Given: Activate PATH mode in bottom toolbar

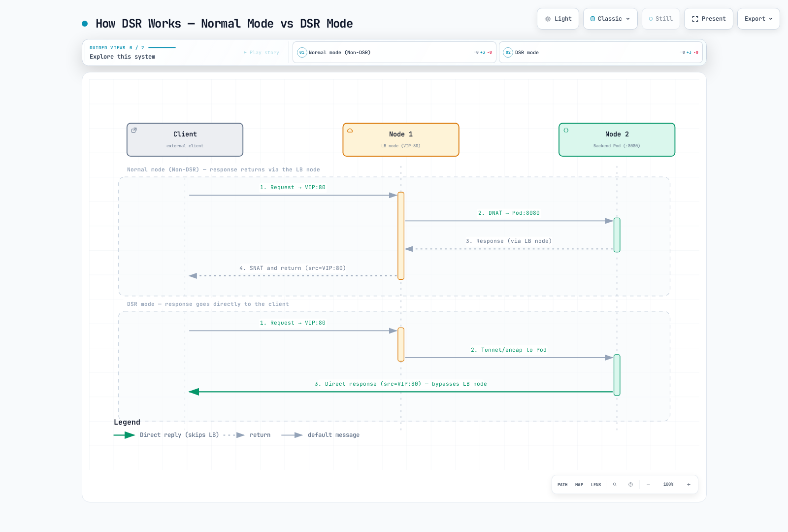Looking at the screenshot, I should 562,485.
